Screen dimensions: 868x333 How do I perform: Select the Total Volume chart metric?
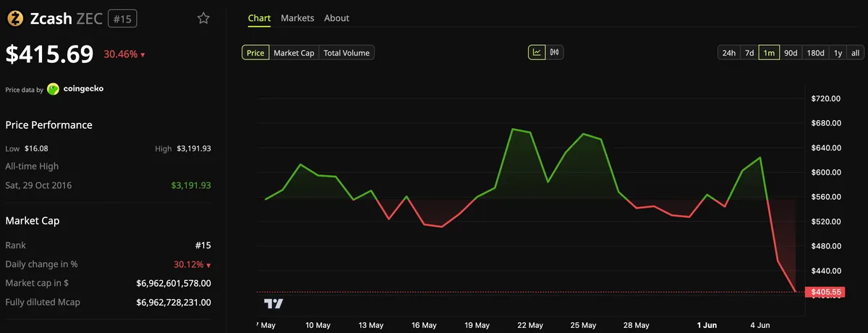point(346,52)
